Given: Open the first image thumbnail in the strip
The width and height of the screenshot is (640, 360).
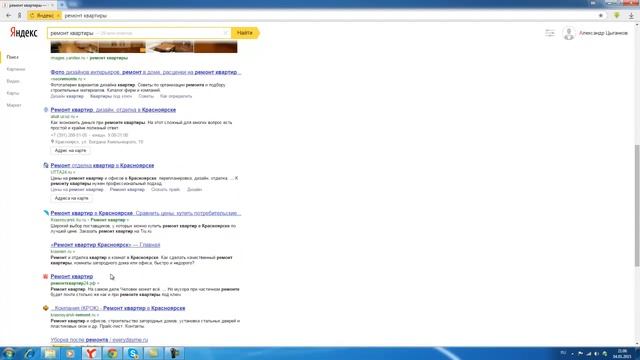Looking at the screenshot, I should click(x=74, y=47).
